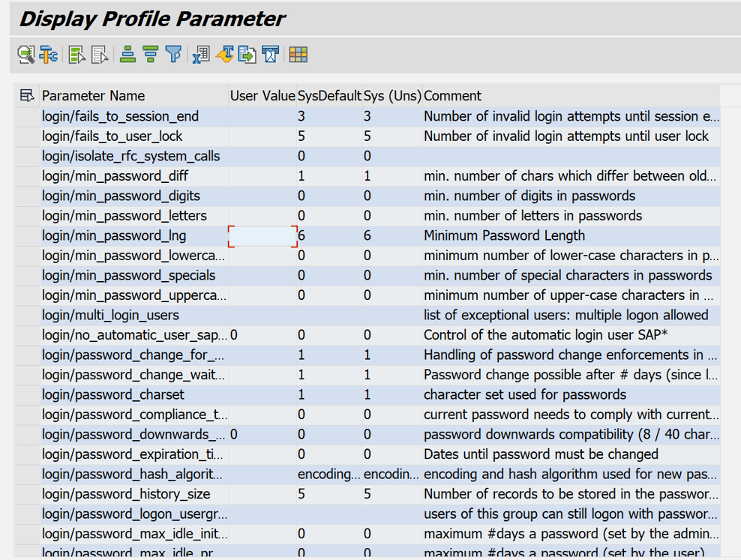Open the Set Filter funnel icon

pos(173,54)
